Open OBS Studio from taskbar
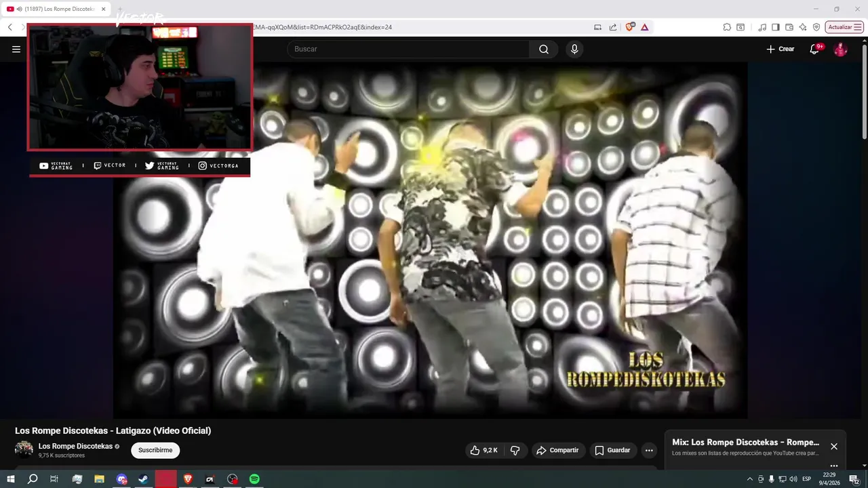This screenshot has width=868, height=488. [233, 479]
